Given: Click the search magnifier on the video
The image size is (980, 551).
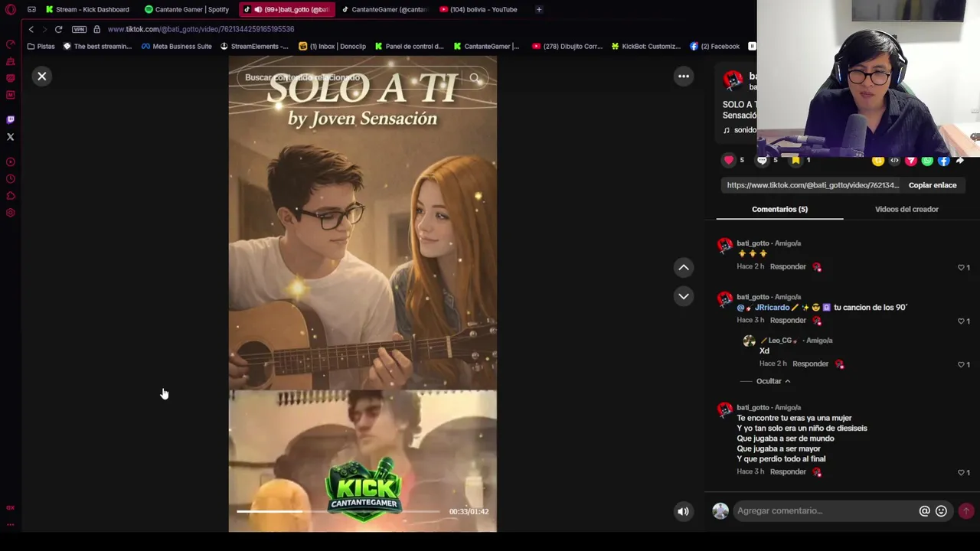Looking at the screenshot, I should (475, 77).
